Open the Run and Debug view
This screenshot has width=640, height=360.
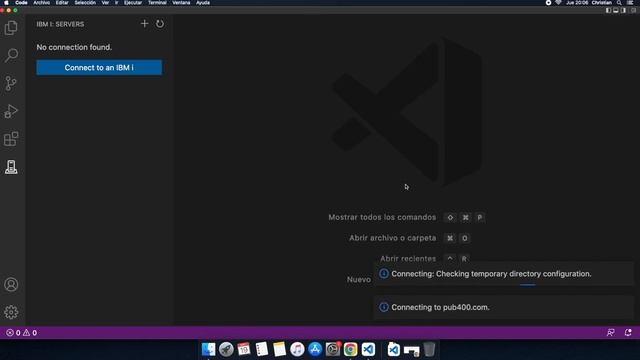tap(11, 111)
